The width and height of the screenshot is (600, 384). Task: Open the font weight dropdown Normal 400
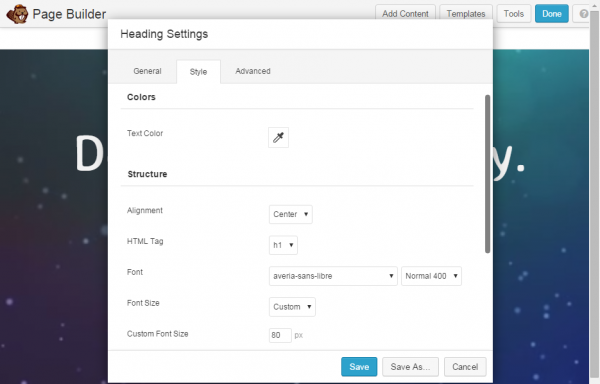click(x=431, y=276)
